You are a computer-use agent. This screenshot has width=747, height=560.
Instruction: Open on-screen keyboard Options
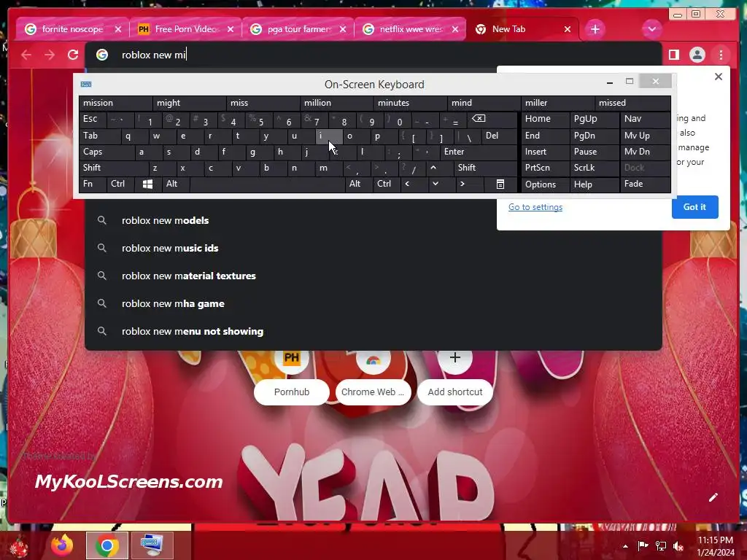click(x=546, y=184)
